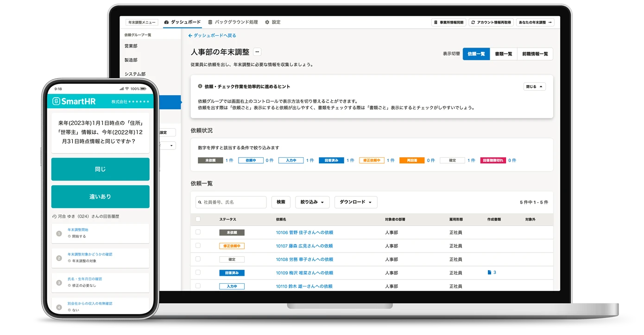
Task: Click the document icon in the 10109 row
Action: [489, 273]
